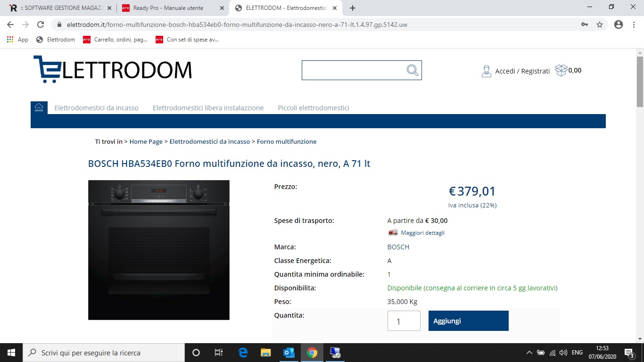The image size is (644, 362).
Task: Open the new tab plus button
Action: point(353,8)
